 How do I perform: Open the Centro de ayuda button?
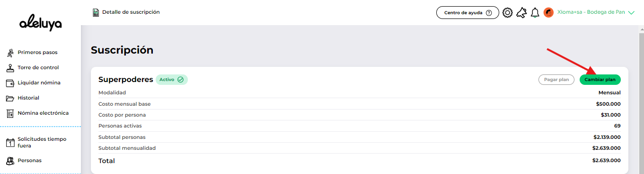coord(468,13)
